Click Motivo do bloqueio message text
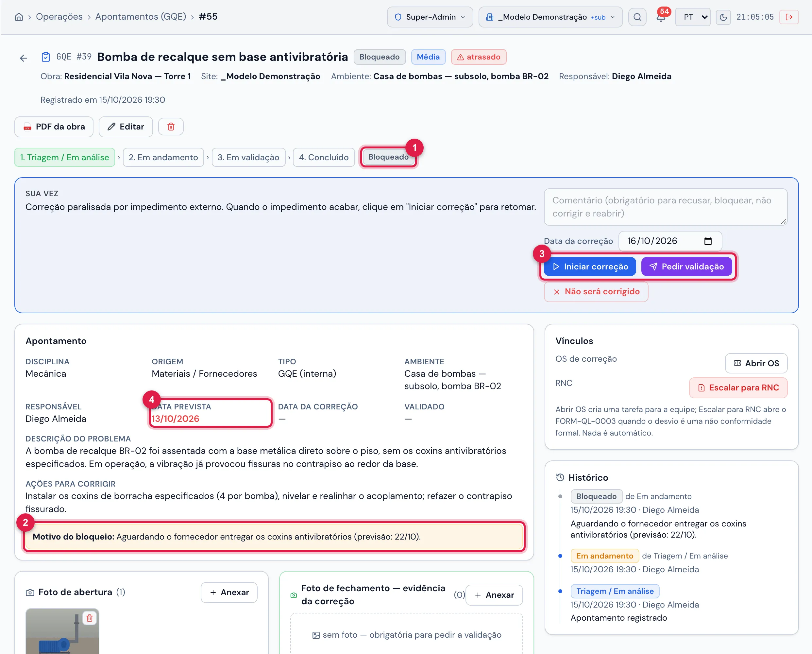812x654 pixels. click(x=227, y=537)
